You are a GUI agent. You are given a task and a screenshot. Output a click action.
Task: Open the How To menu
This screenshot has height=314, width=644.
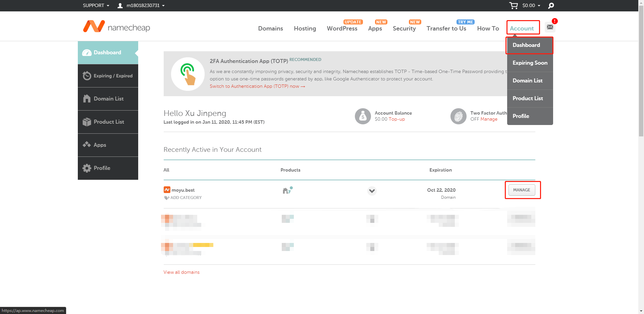[488, 28]
